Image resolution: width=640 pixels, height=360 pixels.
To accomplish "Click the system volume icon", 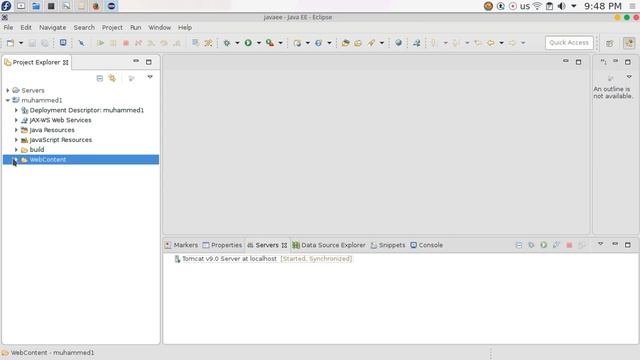I will tap(562, 6).
